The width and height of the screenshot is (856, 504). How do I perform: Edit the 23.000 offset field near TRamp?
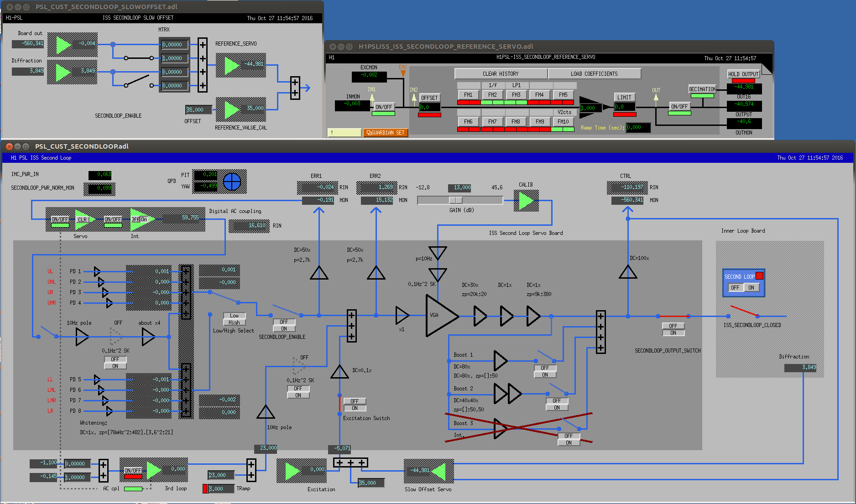tap(221, 475)
